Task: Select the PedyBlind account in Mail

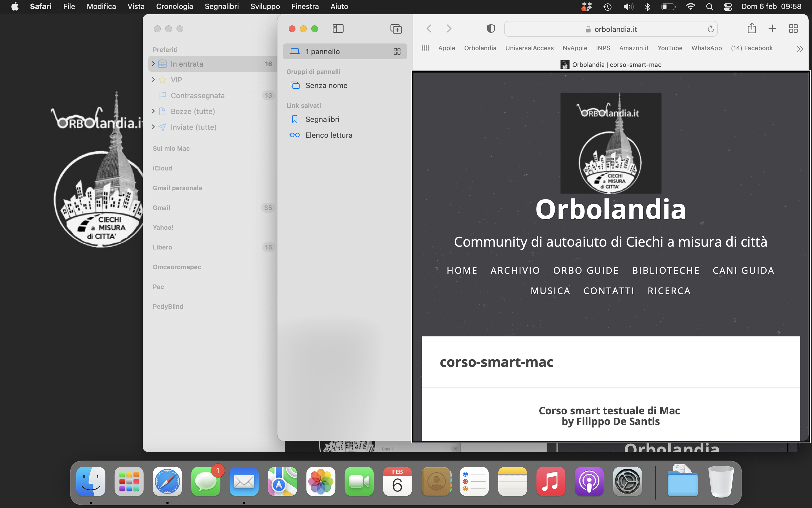Action: coord(168,306)
